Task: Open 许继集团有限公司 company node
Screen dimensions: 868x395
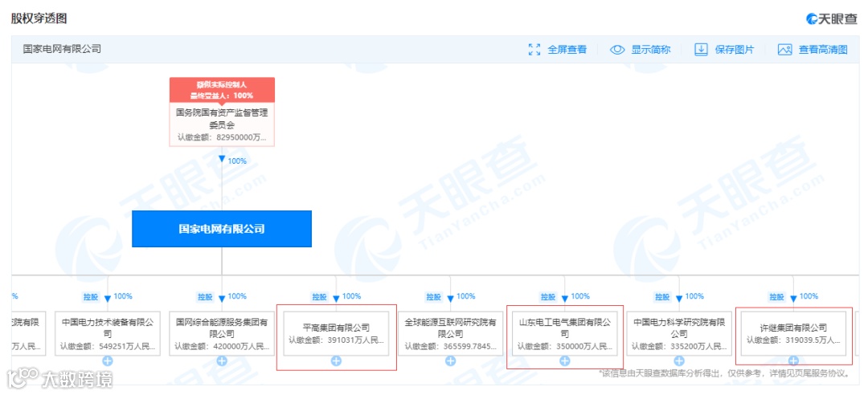Action: (x=793, y=334)
